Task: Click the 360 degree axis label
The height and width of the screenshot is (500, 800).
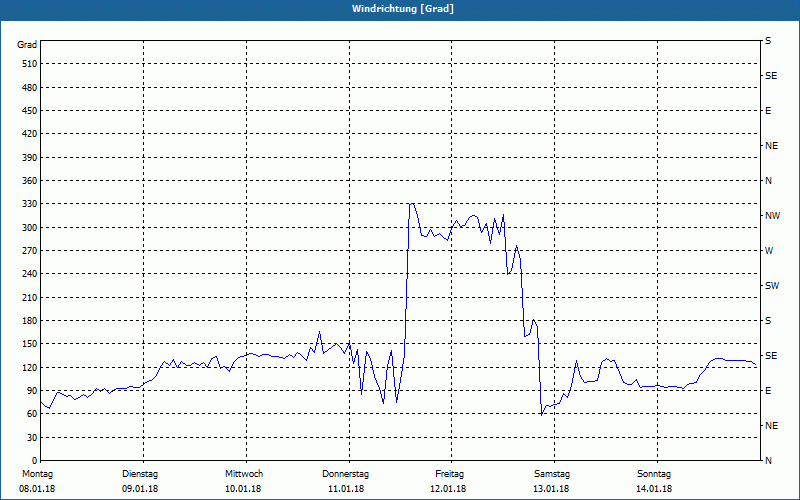Action: tap(30, 181)
